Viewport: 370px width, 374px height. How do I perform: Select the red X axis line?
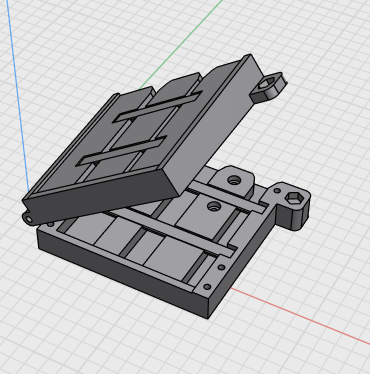coord(300,316)
